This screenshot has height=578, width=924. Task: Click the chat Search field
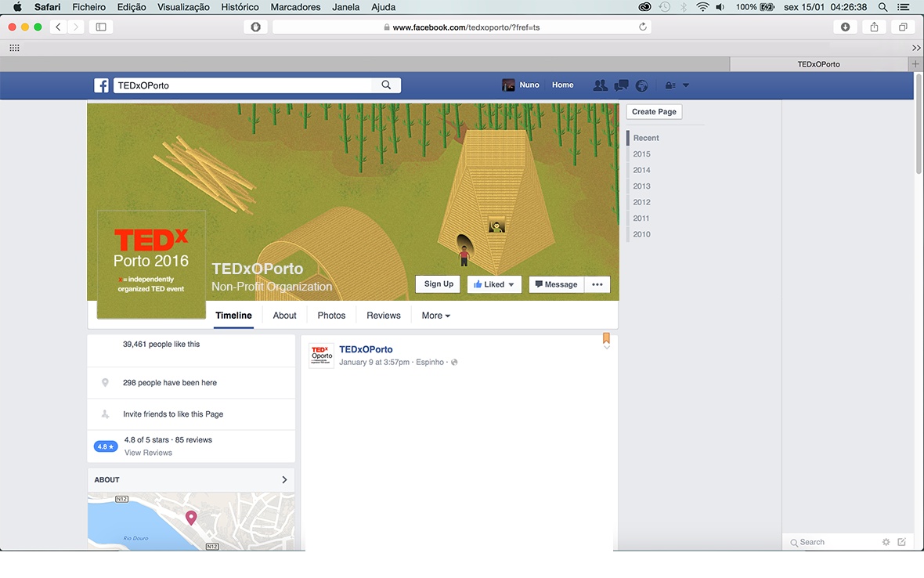pyautogui.click(x=832, y=542)
